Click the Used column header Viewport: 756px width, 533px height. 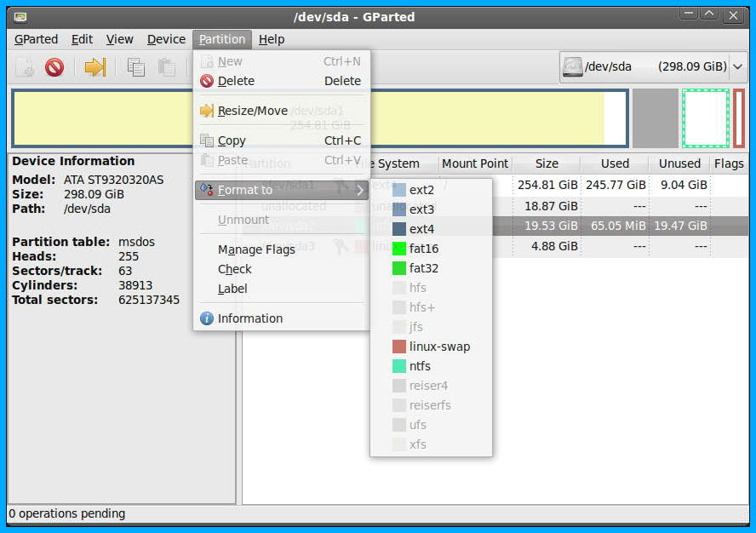tap(615, 164)
